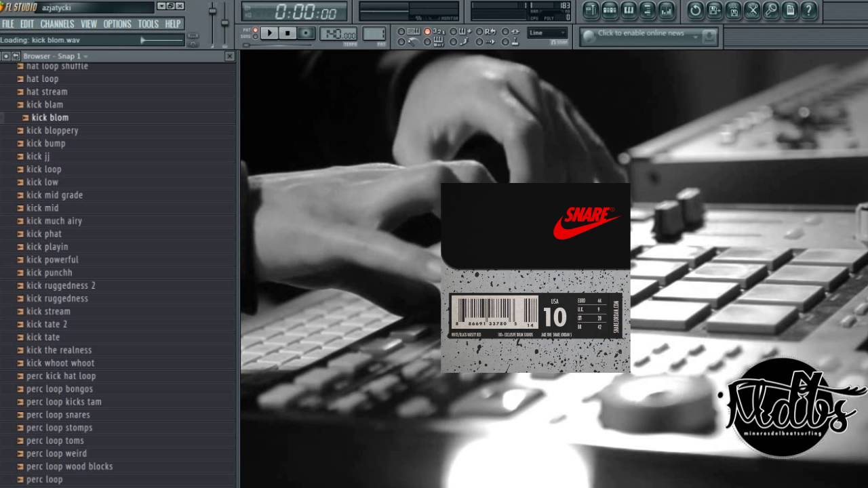Click the Undo circular arrow icon

[695, 10]
